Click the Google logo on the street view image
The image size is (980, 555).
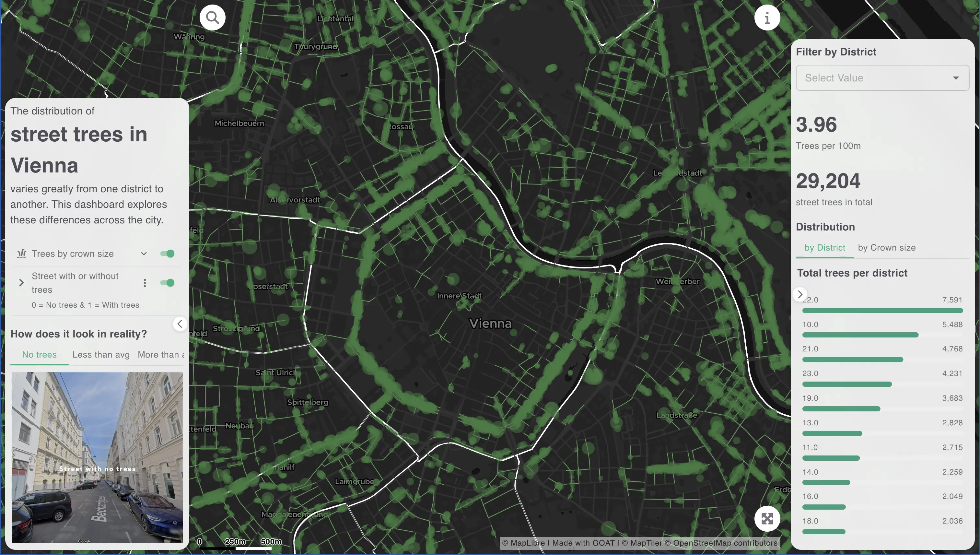point(85,541)
